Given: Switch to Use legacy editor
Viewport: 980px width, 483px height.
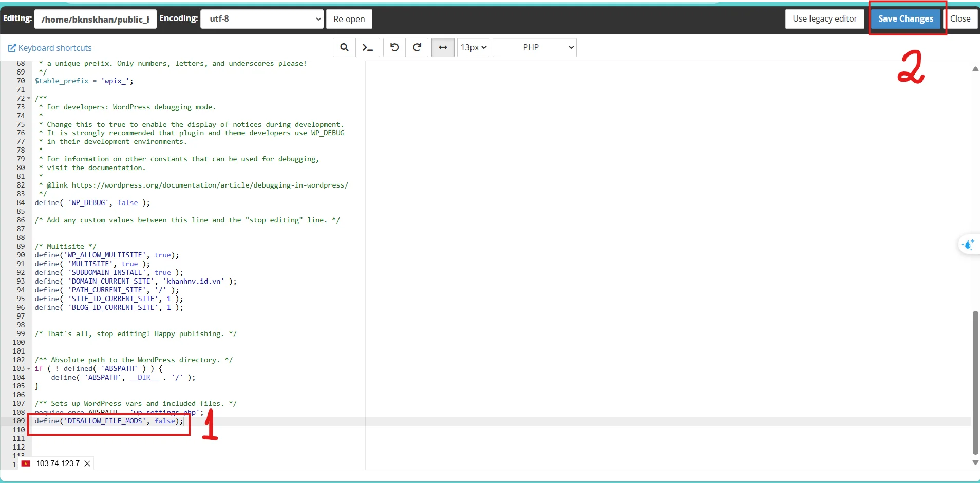Looking at the screenshot, I should coord(824,19).
